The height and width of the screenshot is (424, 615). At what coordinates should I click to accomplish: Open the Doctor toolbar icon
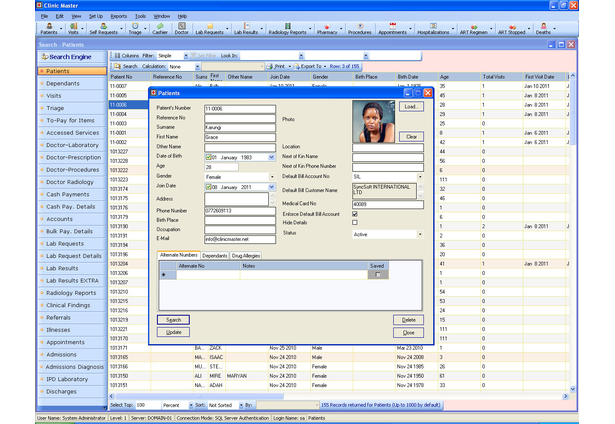[x=182, y=28]
